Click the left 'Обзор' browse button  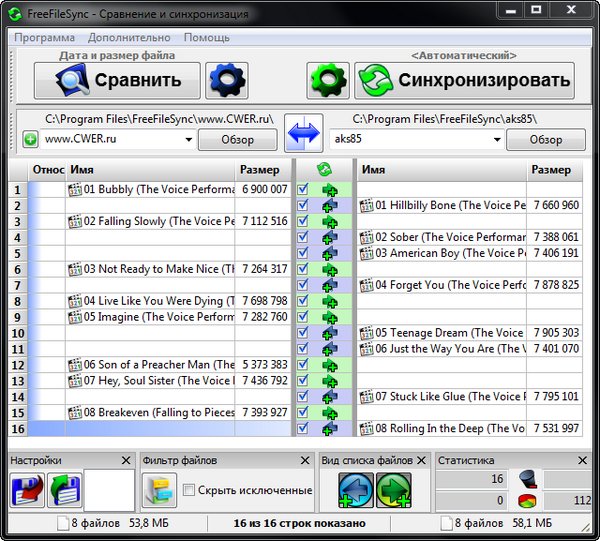point(237,139)
